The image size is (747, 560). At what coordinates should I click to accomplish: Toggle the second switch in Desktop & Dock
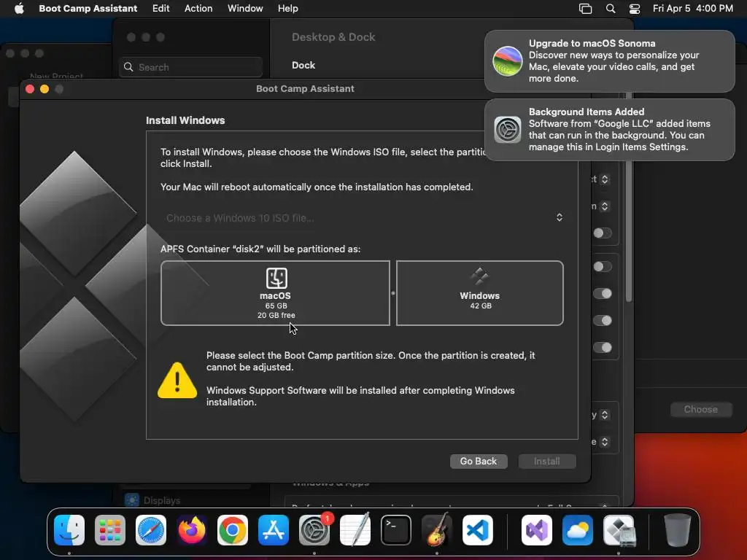[x=602, y=267]
